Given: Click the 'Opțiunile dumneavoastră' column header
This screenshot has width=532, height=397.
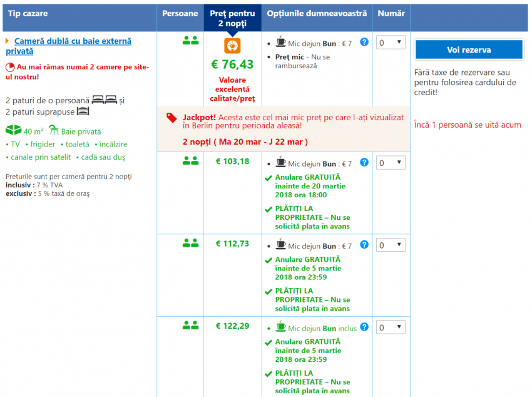Looking at the screenshot, I should pyautogui.click(x=317, y=14).
